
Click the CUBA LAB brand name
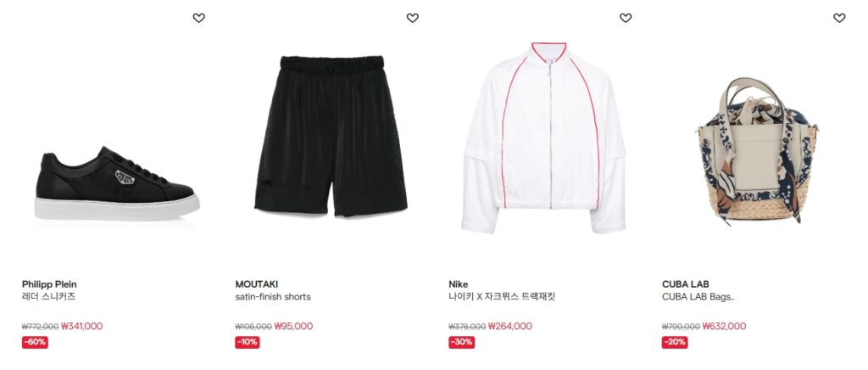tap(685, 284)
